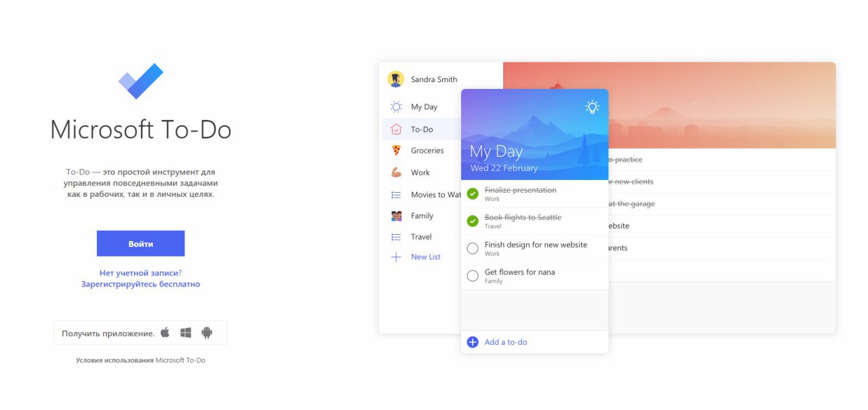This screenshot has height=410, width=868.
Task: Open the My Day list in sidebar
Action: click(x=424, y=107)
